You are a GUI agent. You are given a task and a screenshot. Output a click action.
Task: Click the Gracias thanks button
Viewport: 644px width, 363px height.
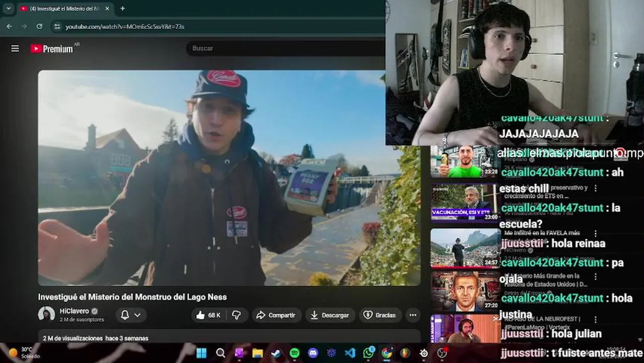pyautogui.click(x=380, y=315)
